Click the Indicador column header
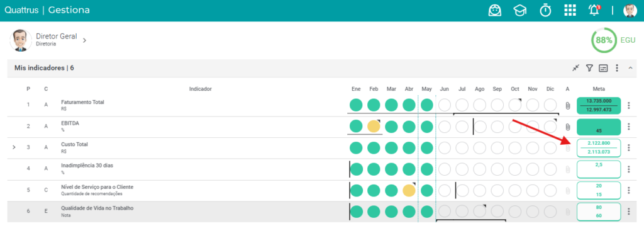 (x=201, y=89)
